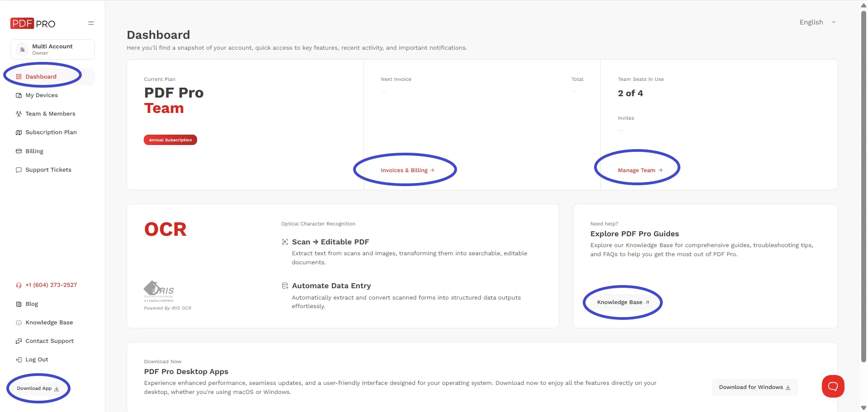Click the Support Tickets chat bubble icon

point(19,170)
